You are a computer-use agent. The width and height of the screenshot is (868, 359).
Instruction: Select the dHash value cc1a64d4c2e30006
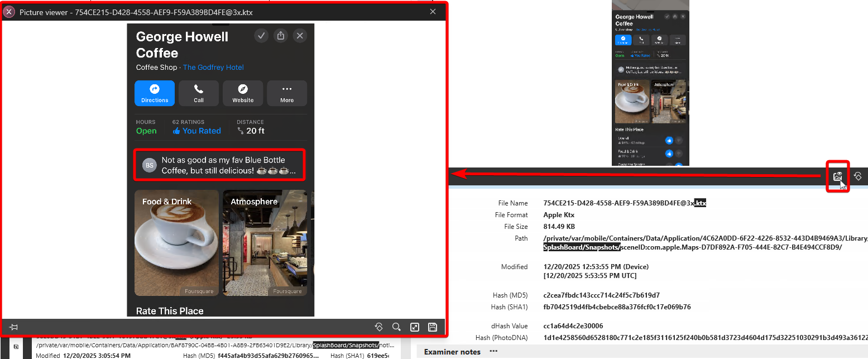coord(573,326)
